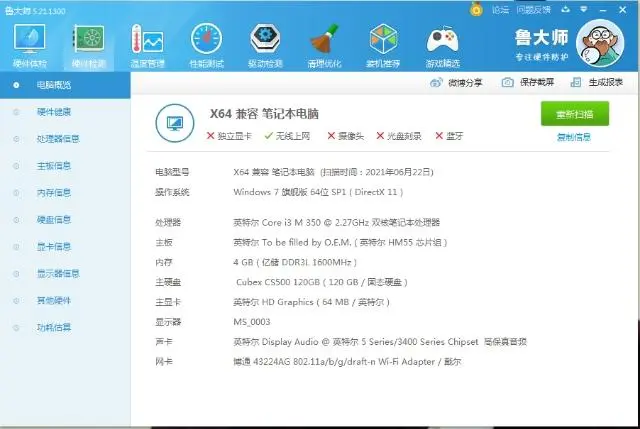
Task: Launch 性能测试 performance test icon
Action: 207,45
